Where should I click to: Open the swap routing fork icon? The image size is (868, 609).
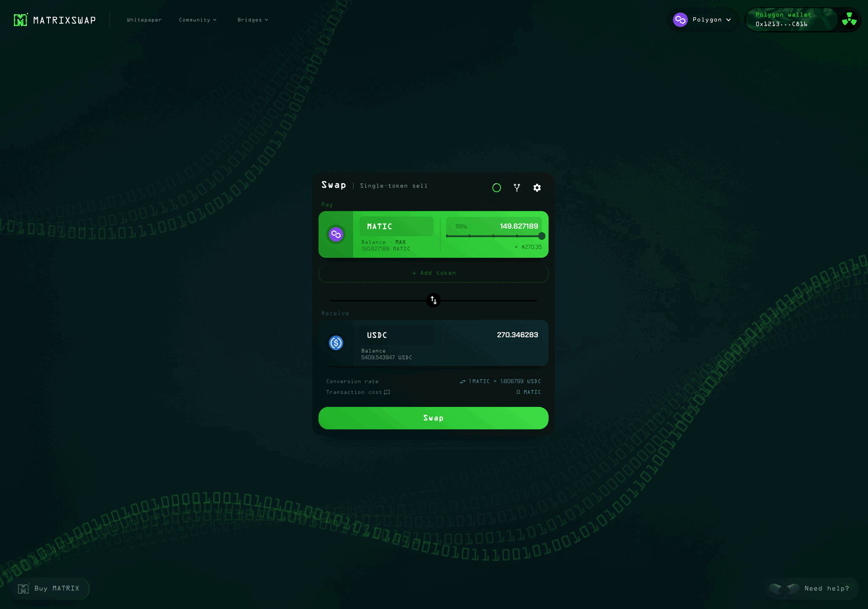coord(517,188)
